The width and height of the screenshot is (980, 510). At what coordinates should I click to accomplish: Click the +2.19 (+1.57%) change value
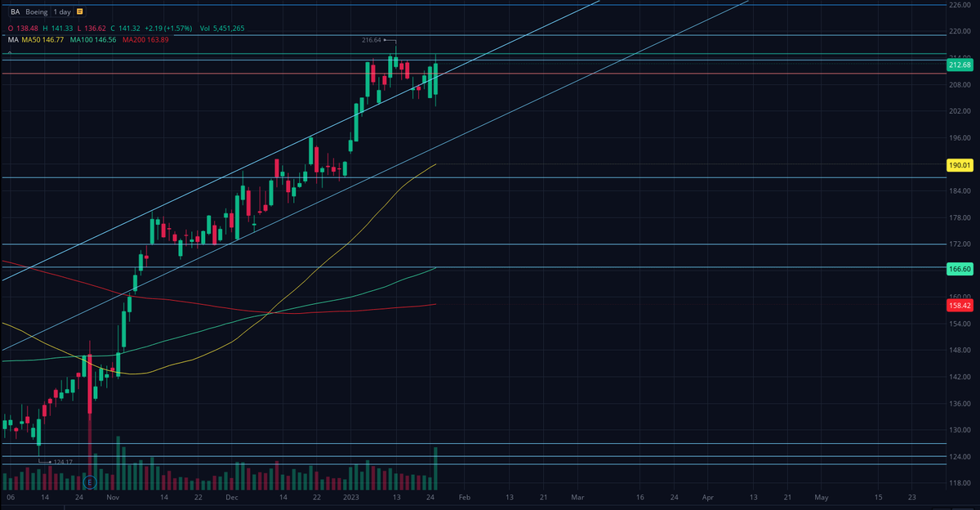click(x=168, y=28)
